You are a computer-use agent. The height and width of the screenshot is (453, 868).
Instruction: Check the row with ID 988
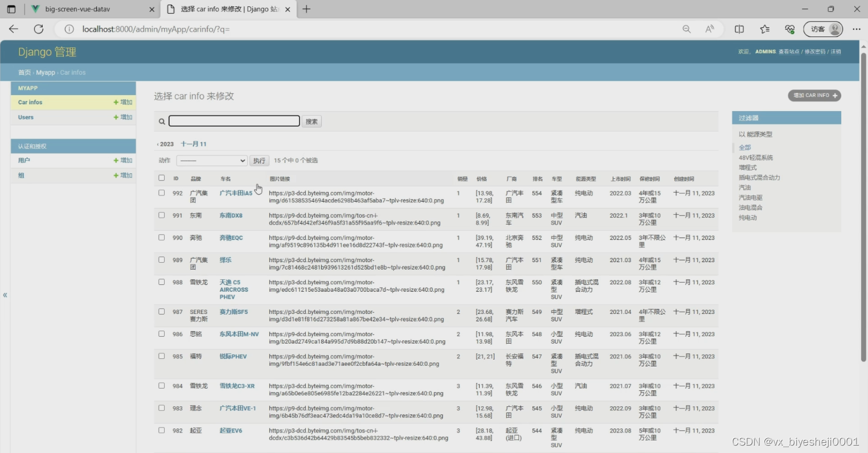click(x=162, y=281)
